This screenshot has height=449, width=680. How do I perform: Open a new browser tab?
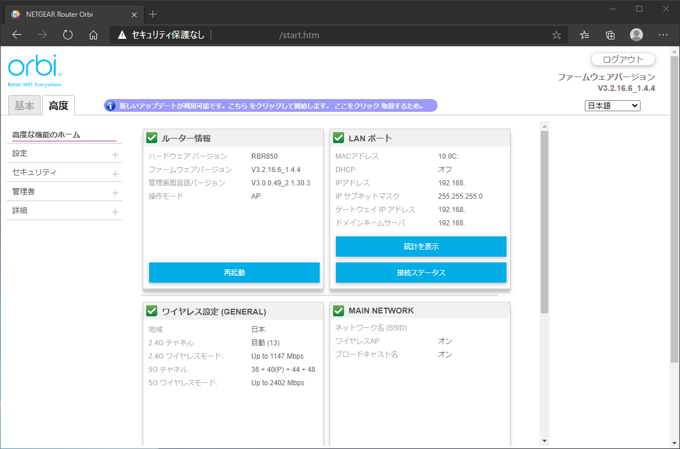[x=153, y=14]
